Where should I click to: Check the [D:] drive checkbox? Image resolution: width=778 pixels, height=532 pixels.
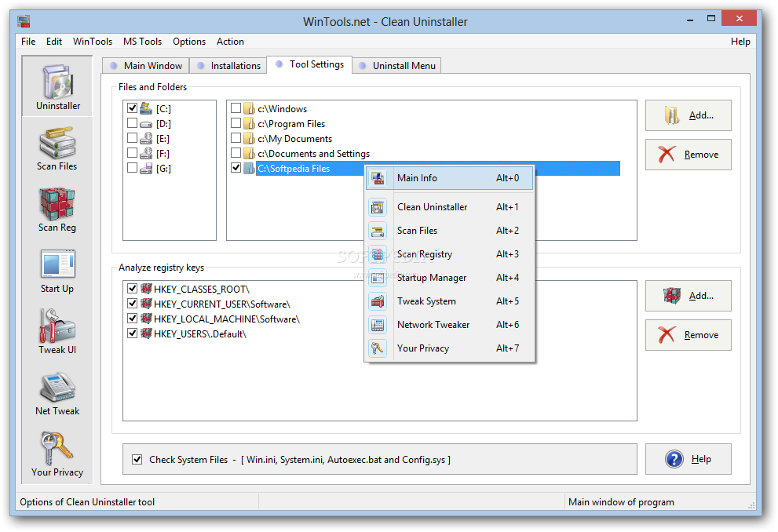[x=132, y=122]
